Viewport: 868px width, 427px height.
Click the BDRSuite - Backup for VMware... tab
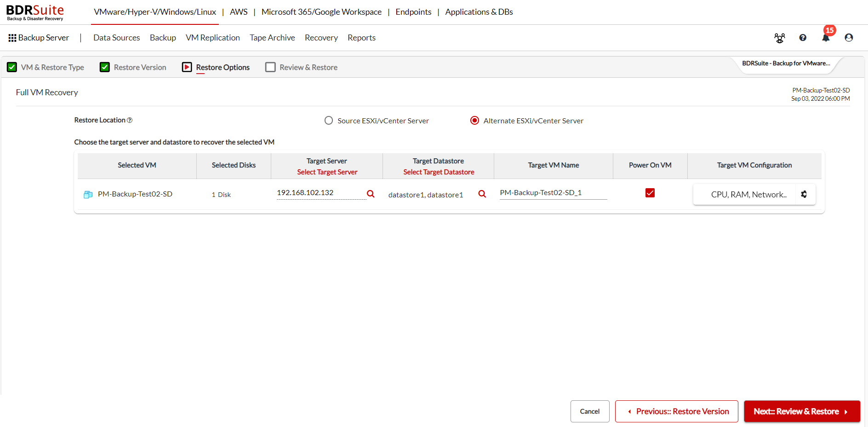point(786,63)
